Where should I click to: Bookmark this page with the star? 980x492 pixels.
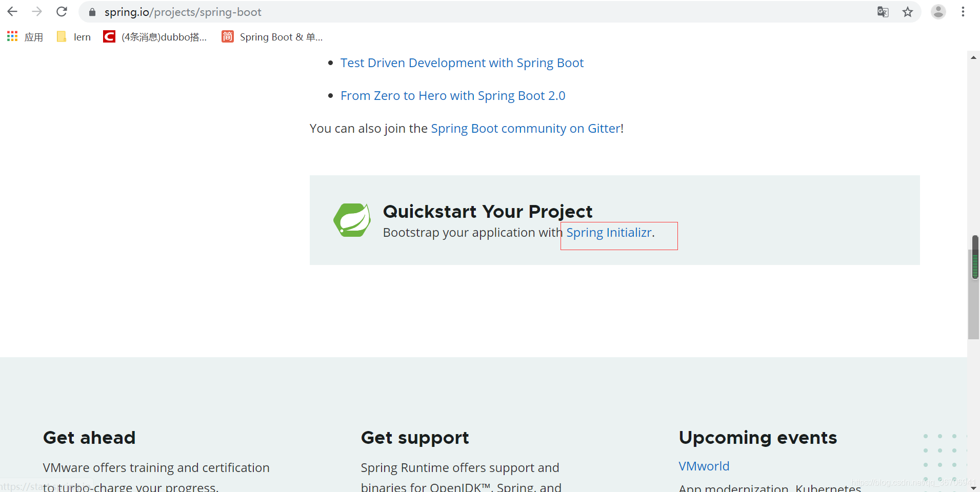(908, 12)
